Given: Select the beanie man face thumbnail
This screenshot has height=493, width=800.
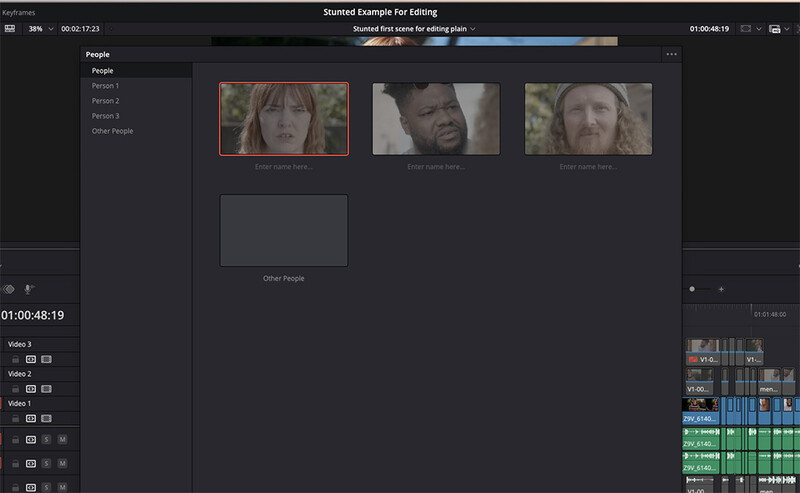Looking at the screenshot, I should [588, 118].
